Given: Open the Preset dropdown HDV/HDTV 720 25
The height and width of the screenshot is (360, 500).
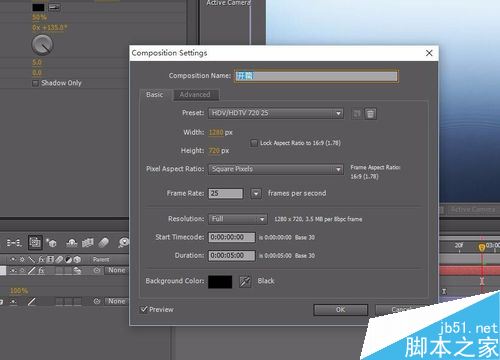Looking at the screenshot, I should click(x=276, y=113).
